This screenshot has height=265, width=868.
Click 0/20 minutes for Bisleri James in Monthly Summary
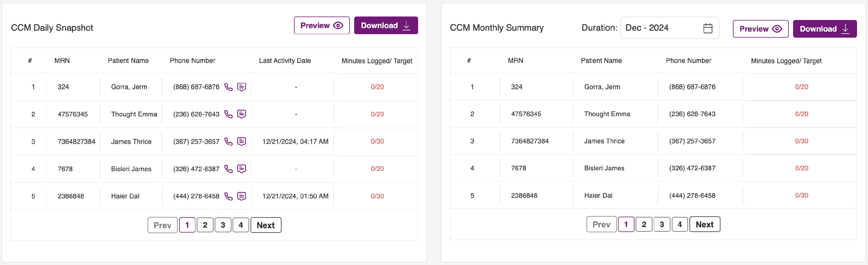802,168
